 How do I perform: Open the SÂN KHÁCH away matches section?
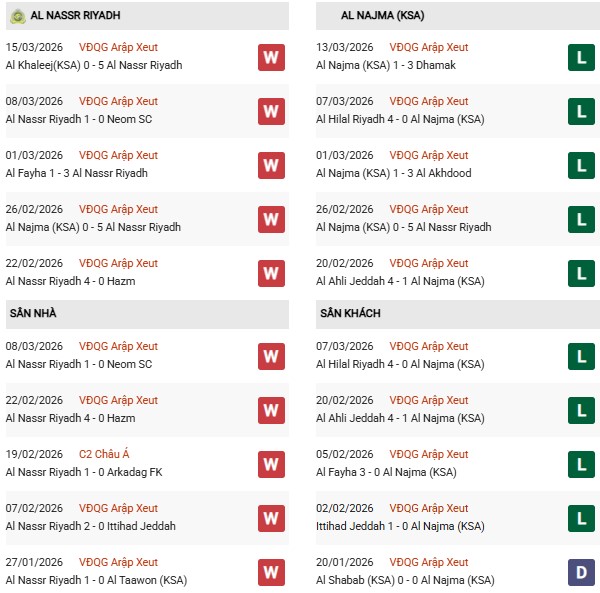[353, 313]
